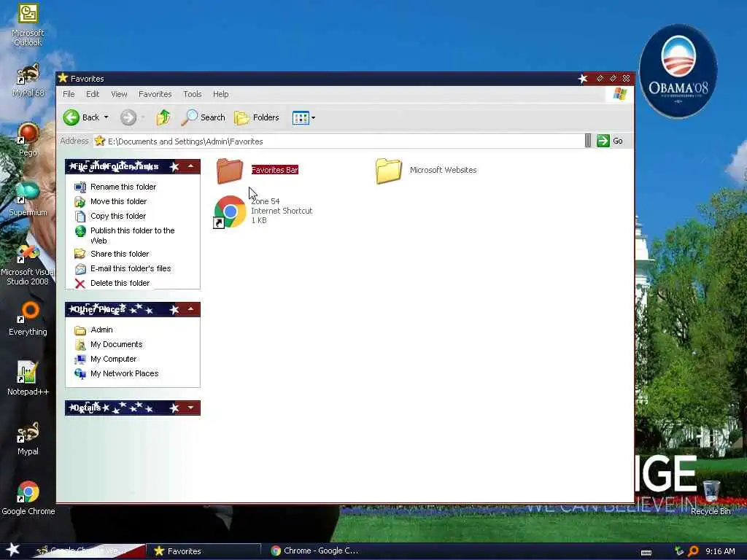Open the Search pane
This screenshot has width=747, height=560.
[x=203, y=117]
